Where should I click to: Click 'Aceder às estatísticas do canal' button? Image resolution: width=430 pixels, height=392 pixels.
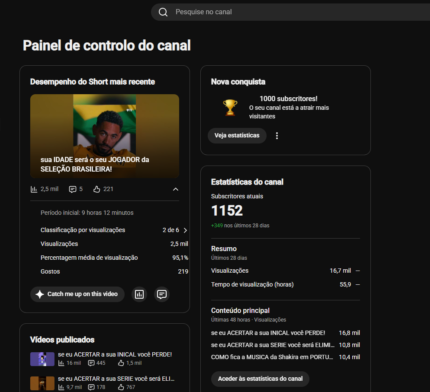260,379
